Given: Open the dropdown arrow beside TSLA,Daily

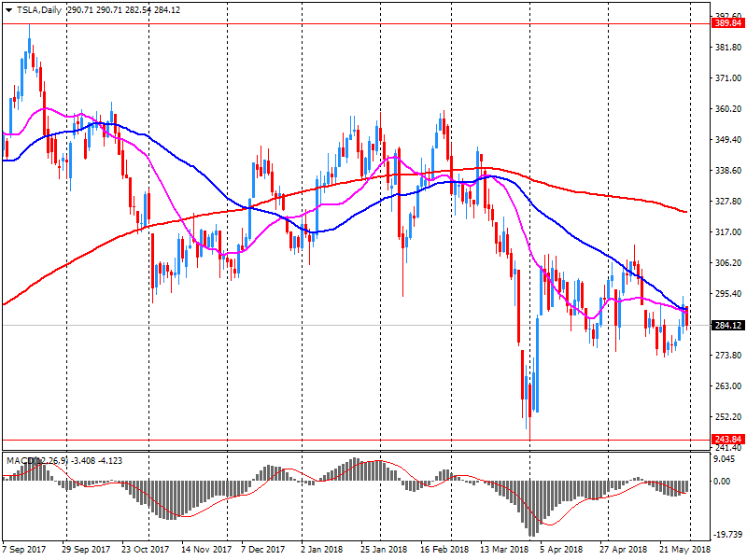Looking at the screenshot, I should click(8, 8).
